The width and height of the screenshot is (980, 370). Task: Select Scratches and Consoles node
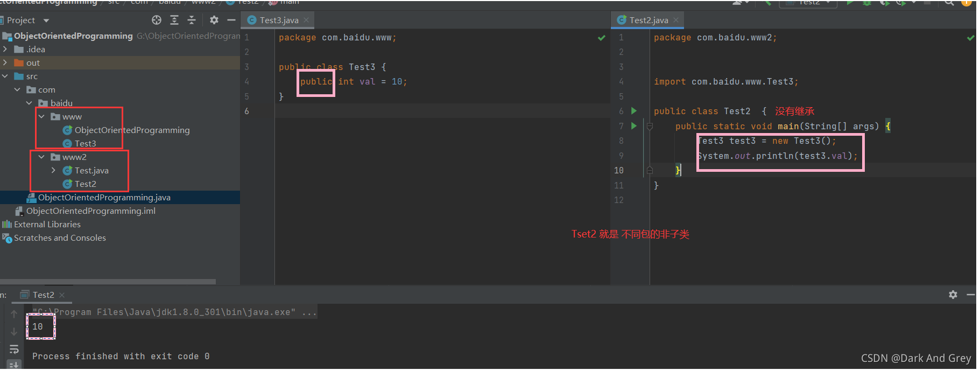tap(60, 238)
